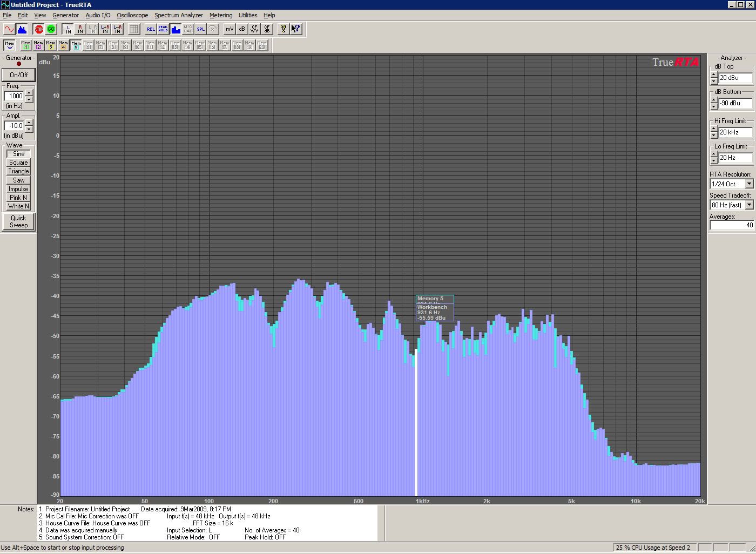Increase dB Top with its up arrow

[714, 75]
